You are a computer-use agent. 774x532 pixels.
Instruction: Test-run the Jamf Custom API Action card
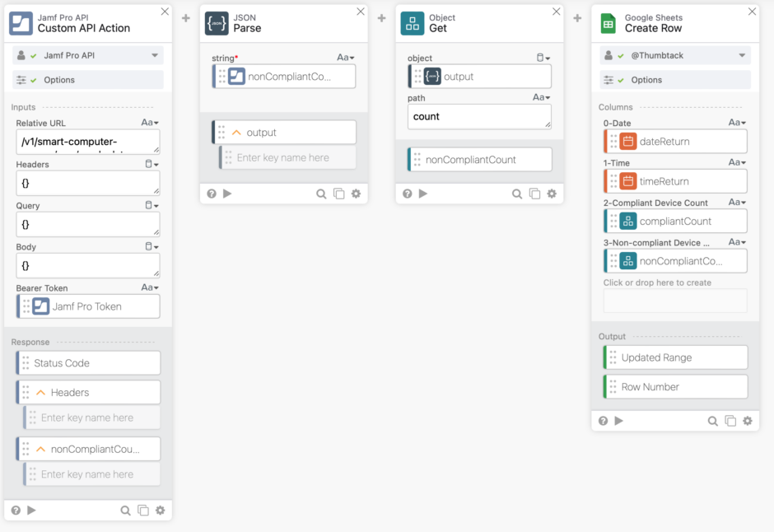(31, 510)
